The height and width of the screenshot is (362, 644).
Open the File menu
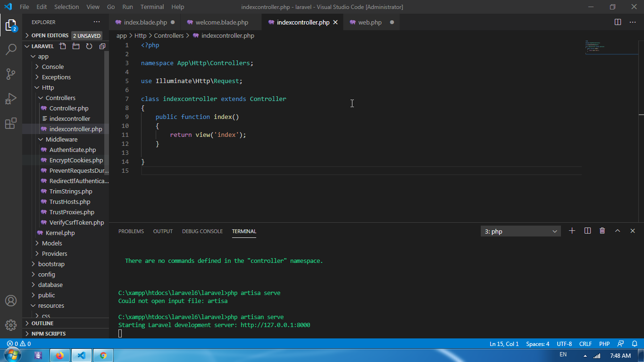pyautogui.click(x=25, y=7)
